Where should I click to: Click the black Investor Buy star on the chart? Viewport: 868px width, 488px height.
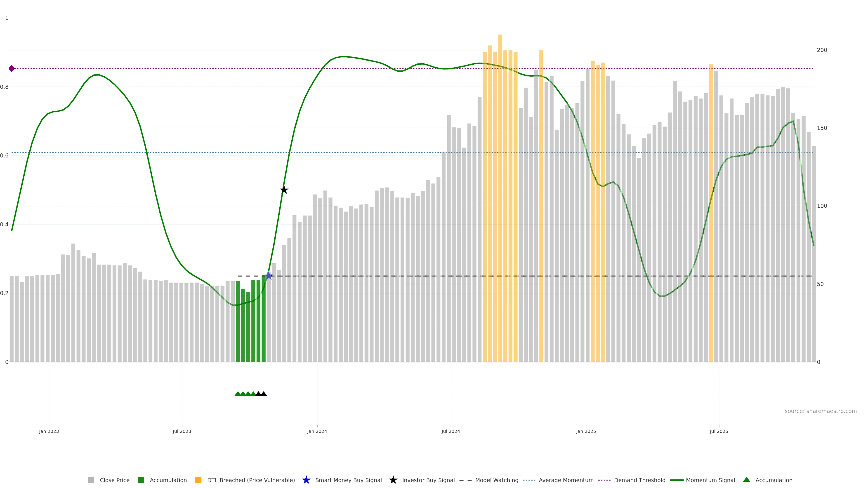(x=284, y=190)
